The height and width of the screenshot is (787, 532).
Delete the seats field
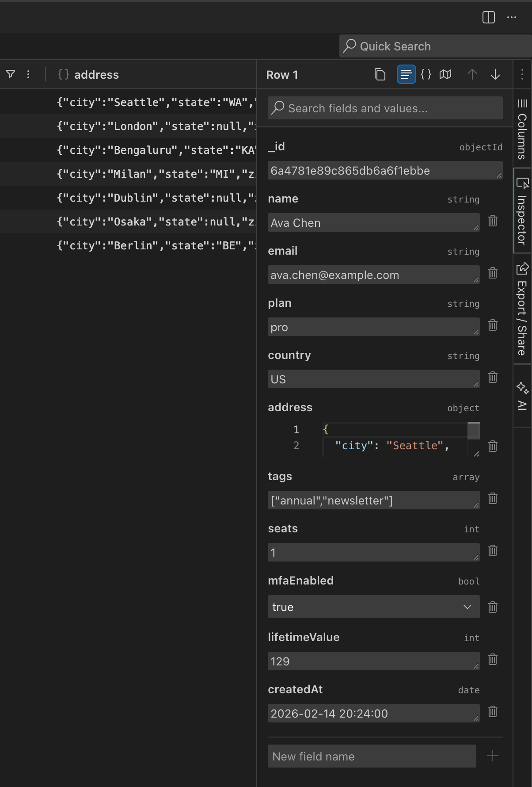(x=493, y=550)
